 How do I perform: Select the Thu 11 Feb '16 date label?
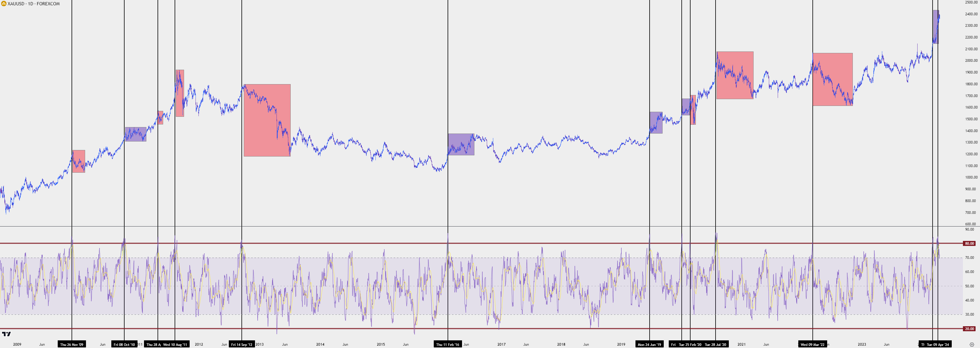448,344
